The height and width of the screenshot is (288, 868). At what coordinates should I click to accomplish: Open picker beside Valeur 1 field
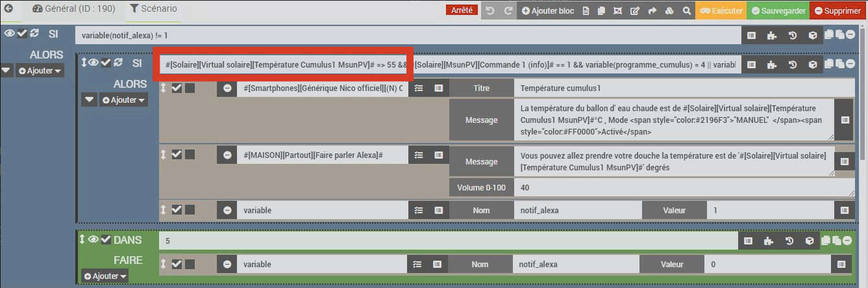tap(844, 210)
